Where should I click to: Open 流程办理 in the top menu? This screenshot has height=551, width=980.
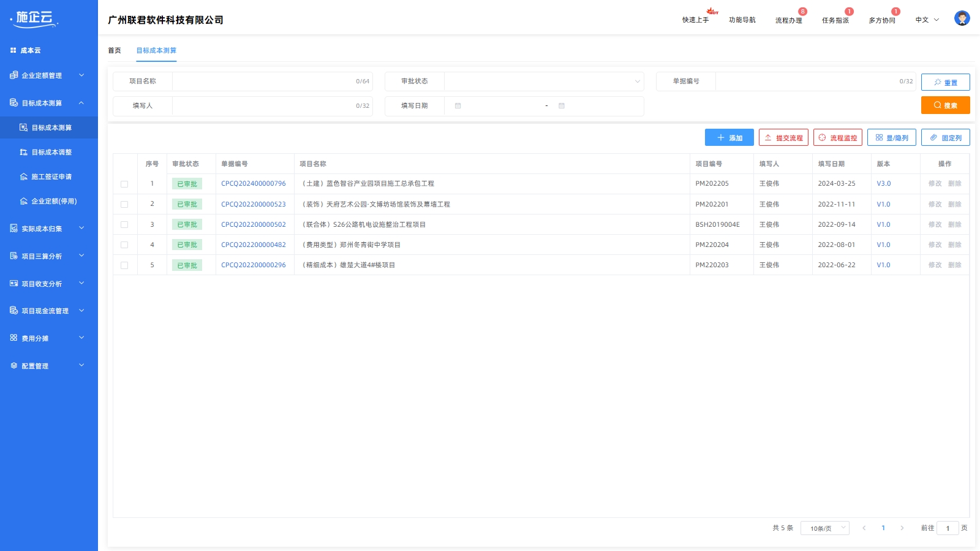(788, 20)
